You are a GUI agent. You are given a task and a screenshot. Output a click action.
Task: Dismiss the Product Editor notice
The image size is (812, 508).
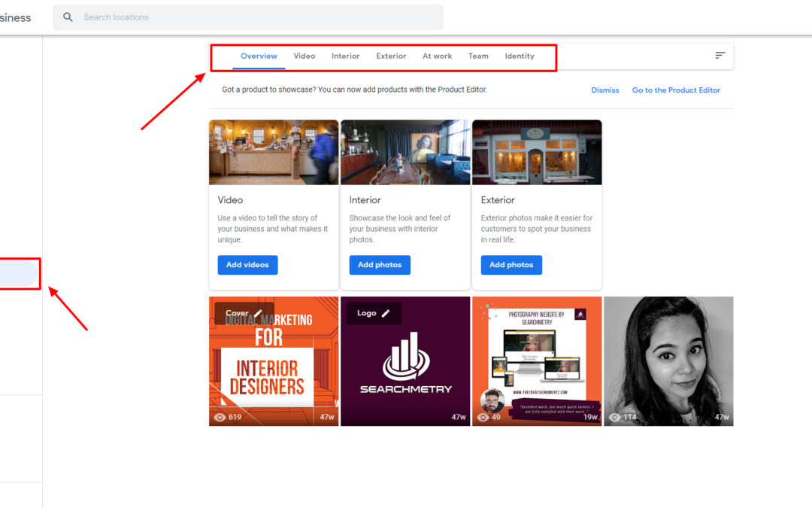pyautogui.click(x=605, y=90)
